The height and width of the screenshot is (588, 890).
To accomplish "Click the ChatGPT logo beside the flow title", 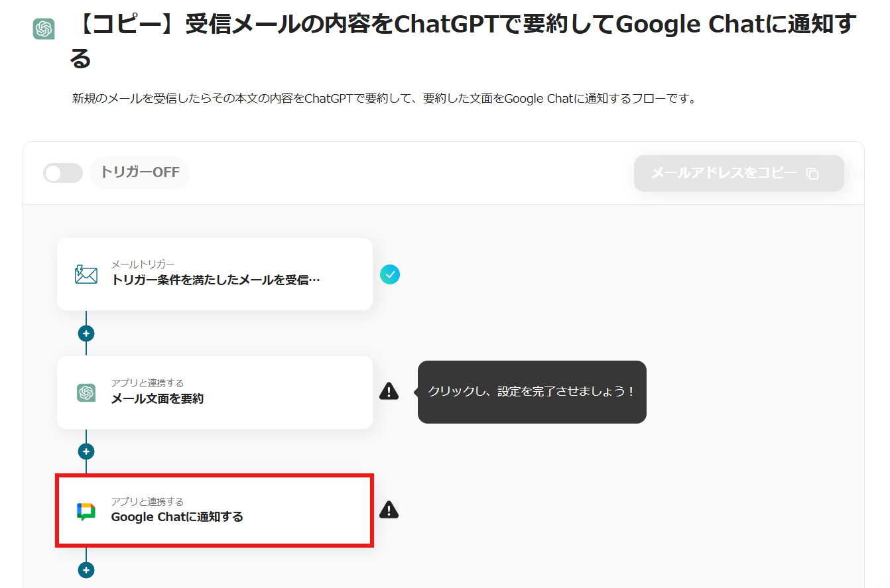I will coord(44,29).
